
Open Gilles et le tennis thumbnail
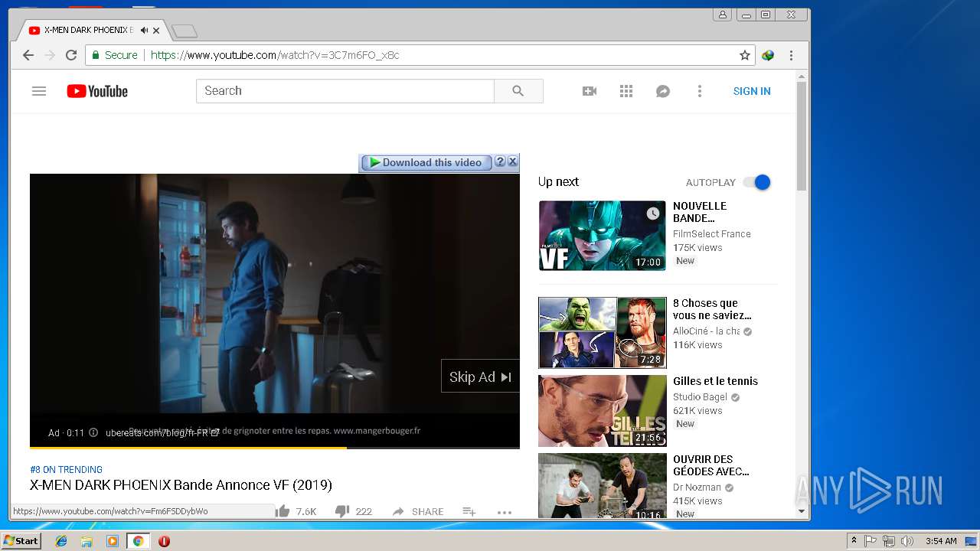[x=603, y=411]
